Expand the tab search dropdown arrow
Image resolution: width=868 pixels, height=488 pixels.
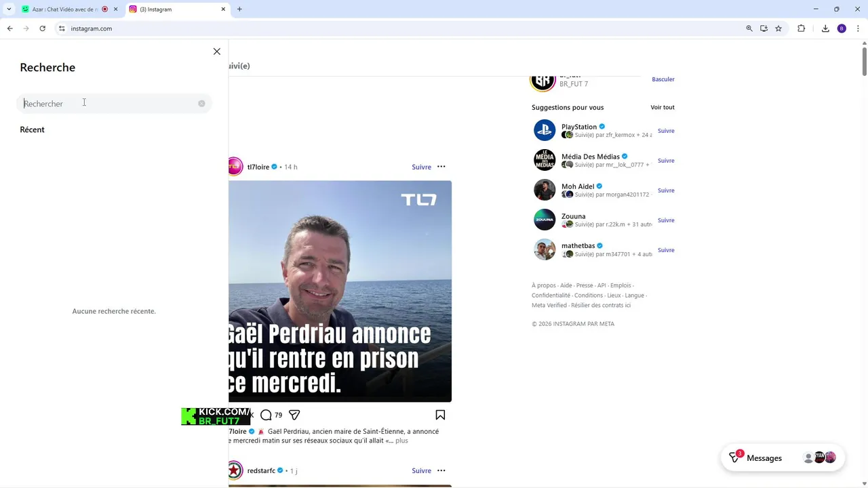(x=8, y=9)
